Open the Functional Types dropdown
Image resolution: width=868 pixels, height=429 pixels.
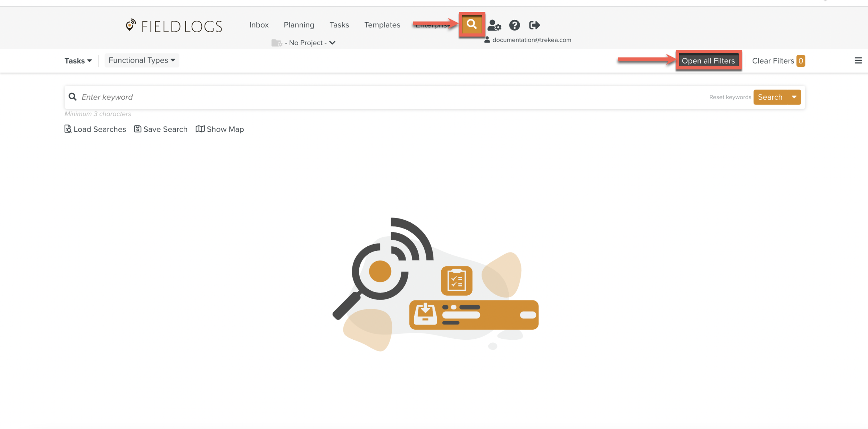click(x=142, y=60)
